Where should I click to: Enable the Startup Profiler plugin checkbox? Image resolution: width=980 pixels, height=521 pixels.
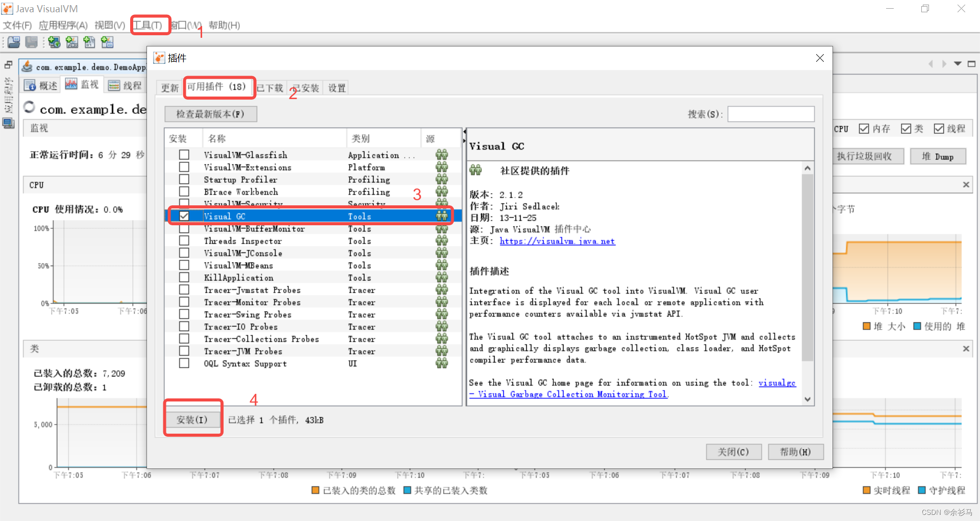point(184,179)
